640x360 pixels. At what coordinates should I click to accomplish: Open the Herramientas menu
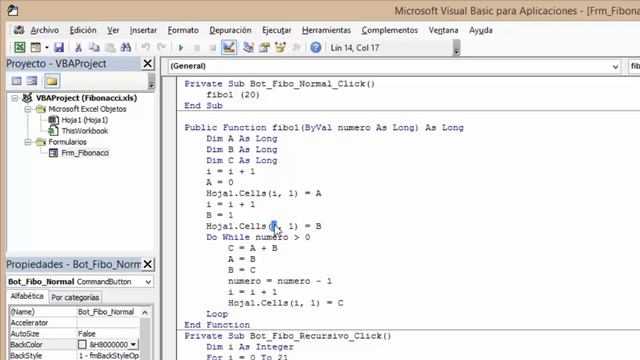(x=326, y=30)
